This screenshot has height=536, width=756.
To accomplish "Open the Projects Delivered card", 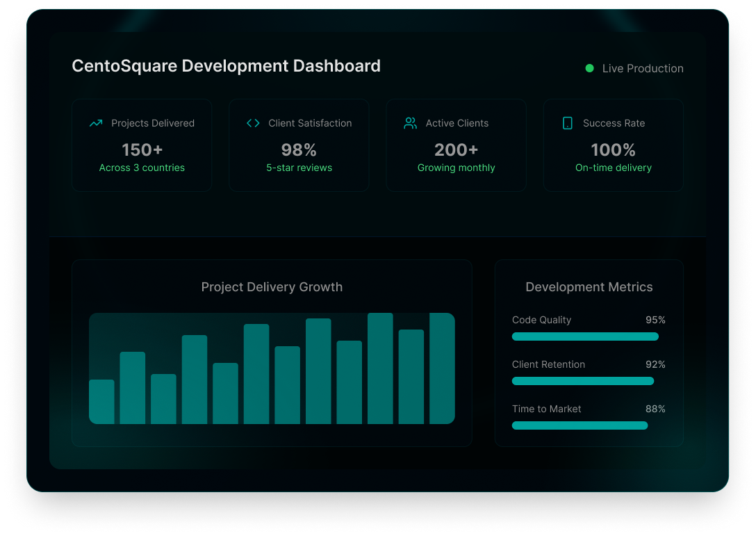I will click(x=142, y=145).
